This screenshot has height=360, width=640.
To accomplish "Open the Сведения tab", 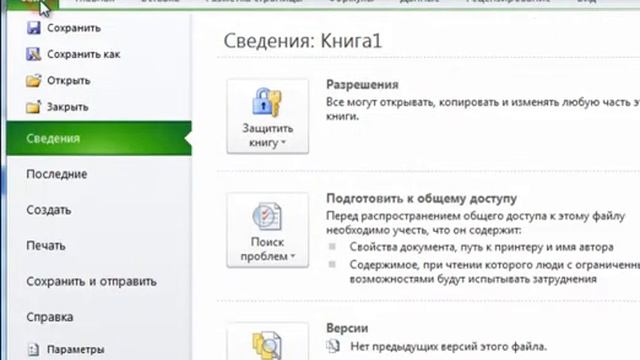I will (x=99, y=138).
